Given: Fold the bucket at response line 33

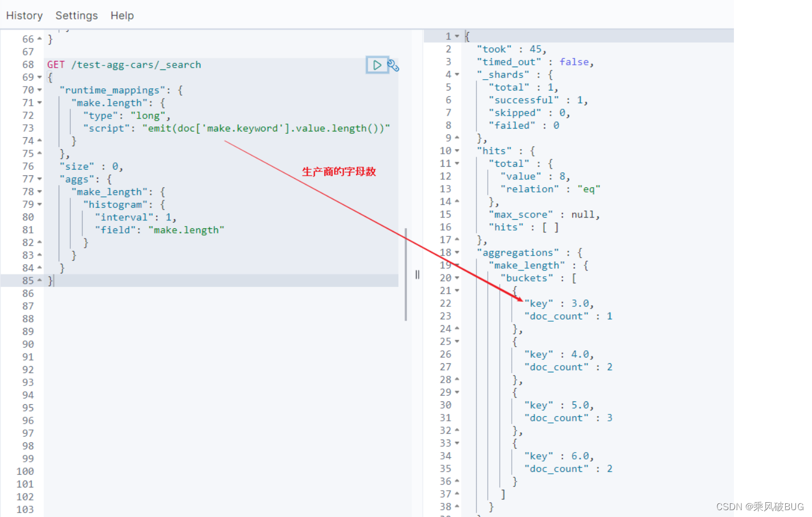Looking at the screenshot, I should [x=457, y=443].
